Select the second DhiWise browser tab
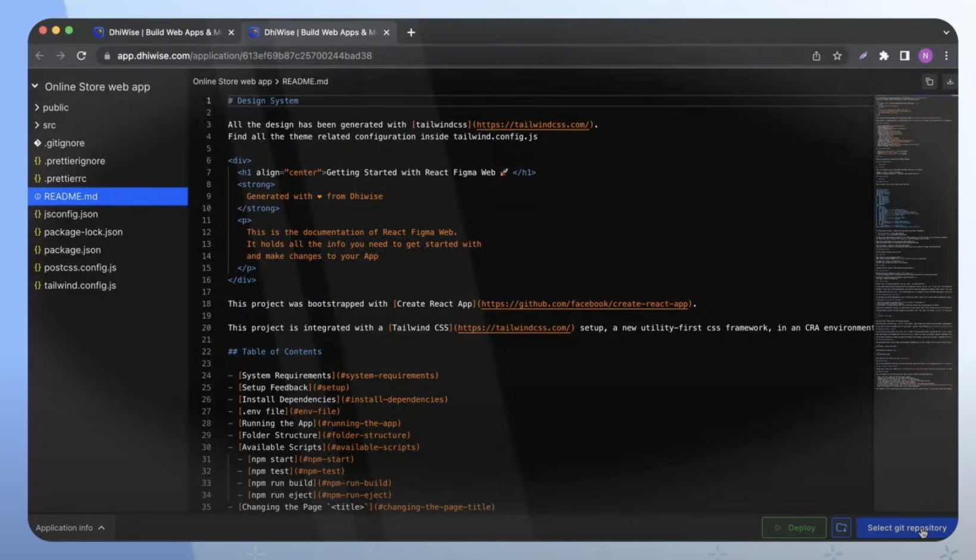The height and width of the screenshot is (560, 976). pos(319,32)
